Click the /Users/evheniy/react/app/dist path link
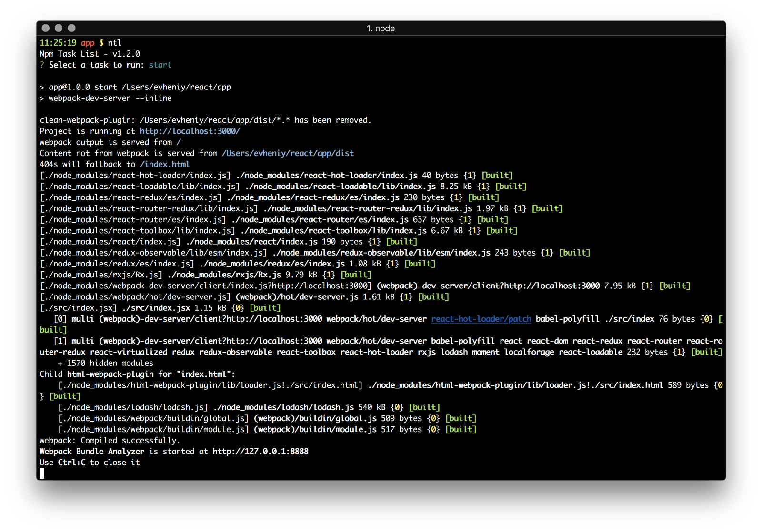762x532 pixels. coord(288,153)
